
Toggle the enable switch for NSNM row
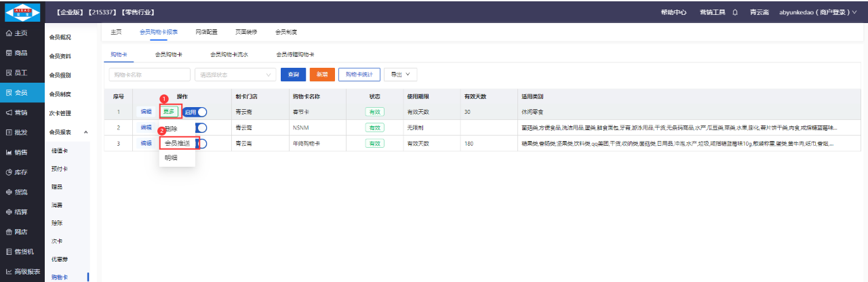(201, 127)
